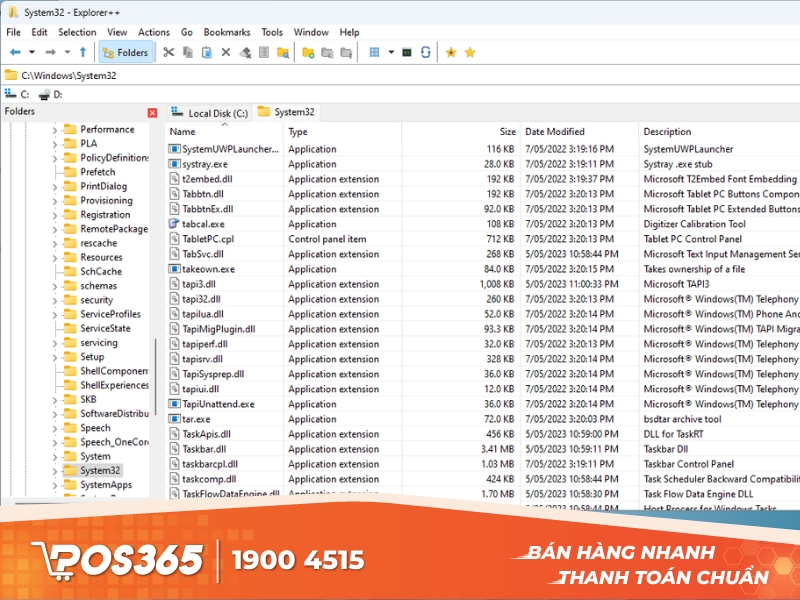Switch to the Local Disk (C:) tab

[209, 113]
